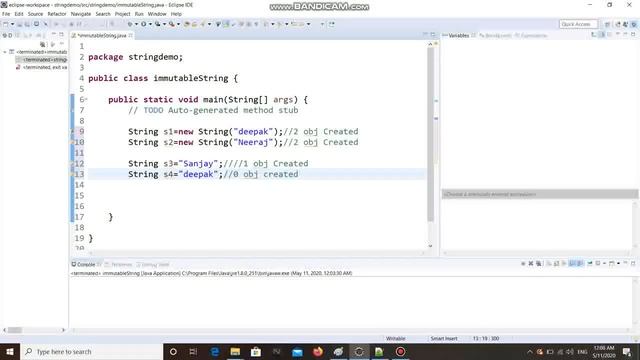Image resolution: width=640 pixels, height=360 pixels.
Task: Switch to the Expressions tab
Action: coord(531,36)
